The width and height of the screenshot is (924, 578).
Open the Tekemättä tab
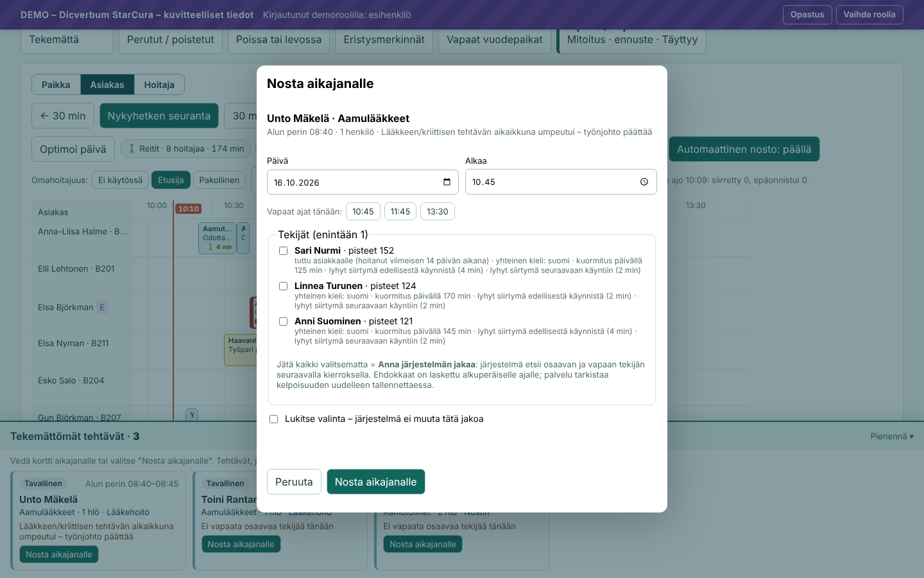67,40
